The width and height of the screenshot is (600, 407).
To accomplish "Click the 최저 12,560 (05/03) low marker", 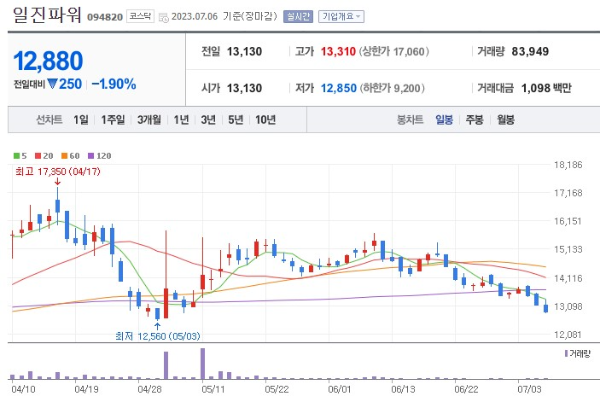I will [x=157, y=336].
